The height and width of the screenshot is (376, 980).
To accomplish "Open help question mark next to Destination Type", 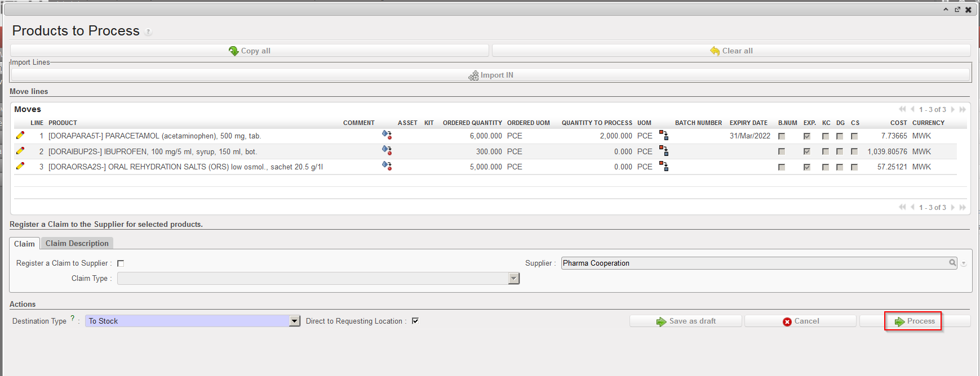I will click(72, 319).
